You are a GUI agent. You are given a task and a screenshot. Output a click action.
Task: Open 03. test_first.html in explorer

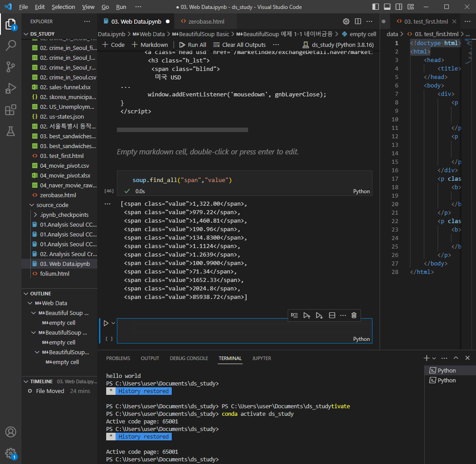(62, 156)
